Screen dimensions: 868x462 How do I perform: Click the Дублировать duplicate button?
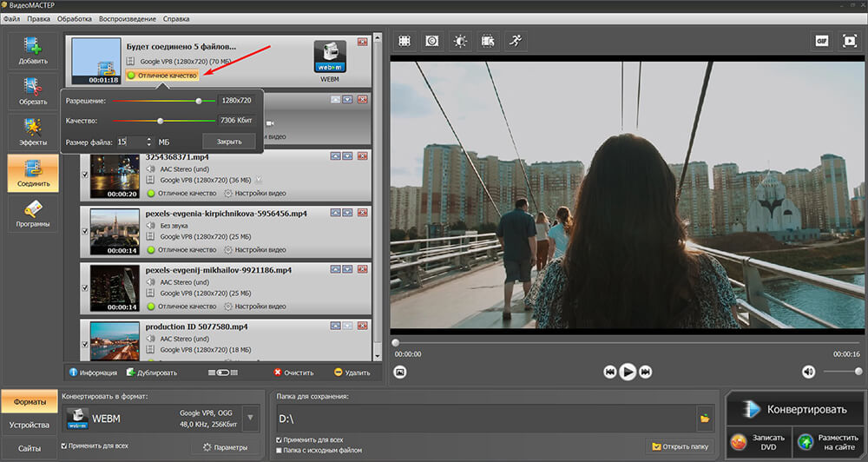152,373
